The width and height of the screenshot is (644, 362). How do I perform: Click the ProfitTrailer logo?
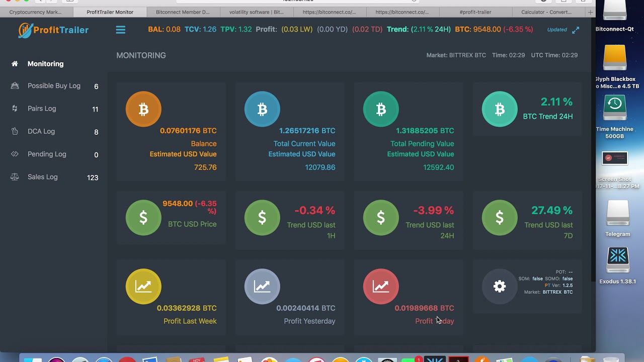click(x=53, y=30)
